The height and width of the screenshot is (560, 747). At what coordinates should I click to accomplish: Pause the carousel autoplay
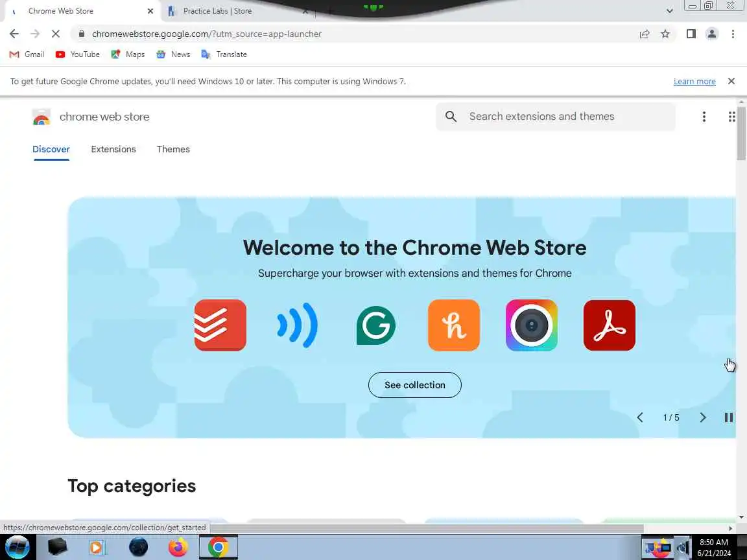pyautogui.click(x=728, y=417)
